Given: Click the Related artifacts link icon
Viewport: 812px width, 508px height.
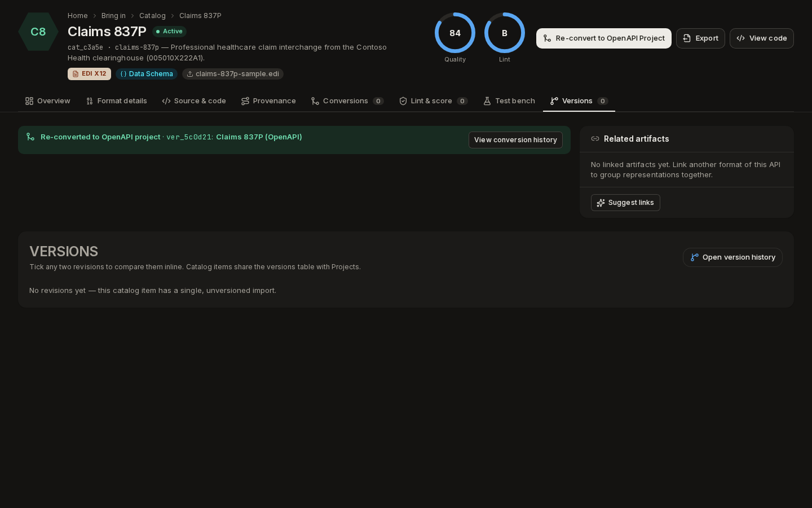Looking at the screenshot, I should (595, 139).
